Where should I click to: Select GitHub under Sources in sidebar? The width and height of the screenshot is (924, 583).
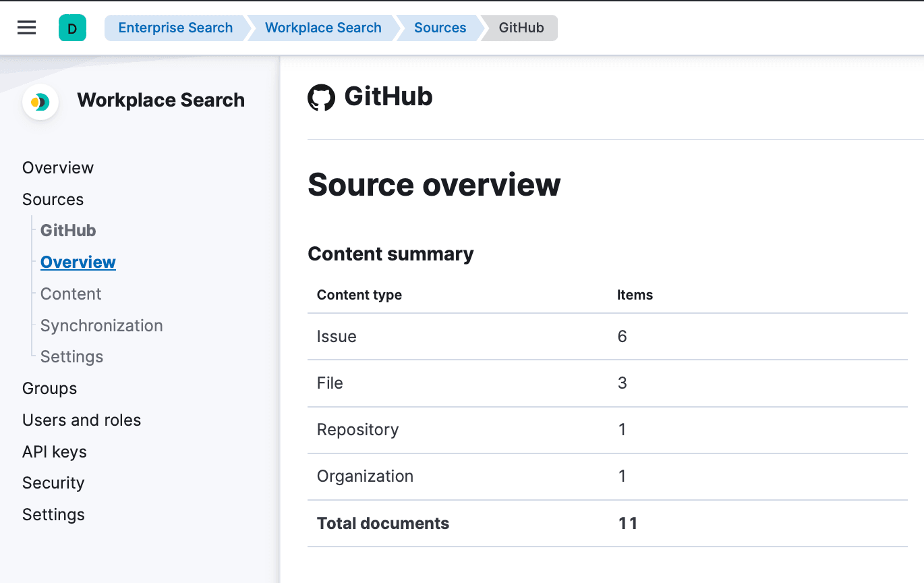tap(68, 231)
